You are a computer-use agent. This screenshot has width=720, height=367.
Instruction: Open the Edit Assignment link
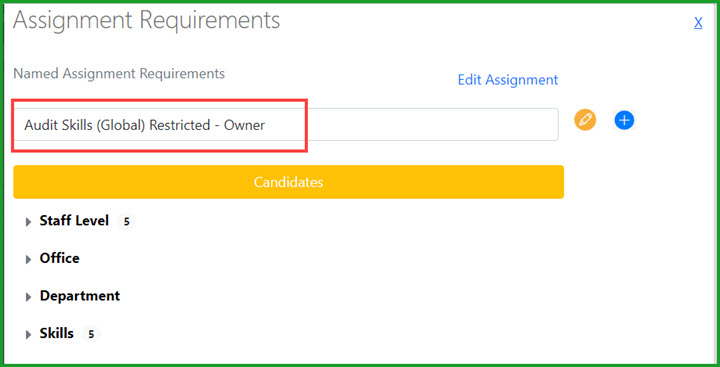click(x=508, y=80)
